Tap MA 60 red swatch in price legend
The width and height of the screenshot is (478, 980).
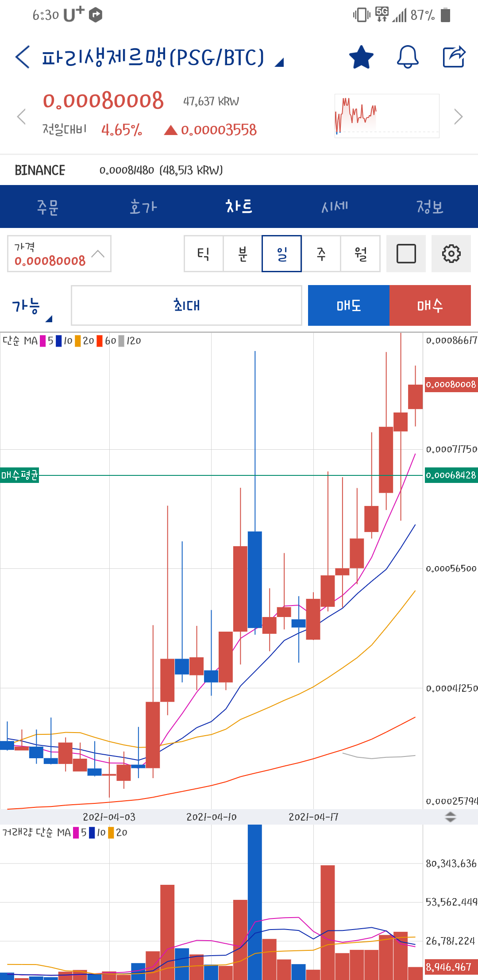100,341
